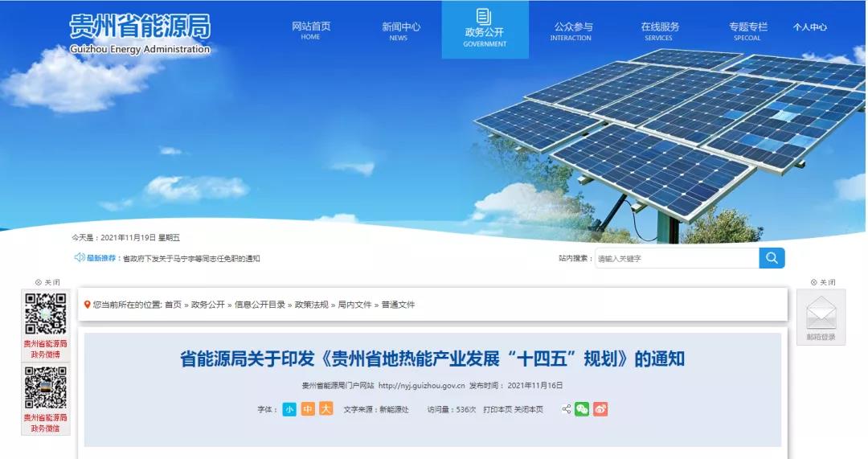
Task: Open the 在线服务 SERVICES menu
Action: point(659,31)
